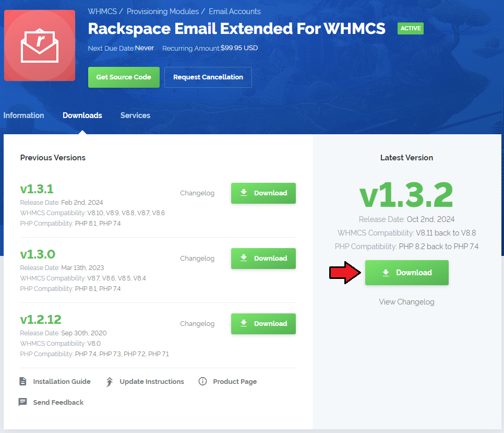Download previous version v1.3.0
This screenshot has height=433, width=504.
pos(263,259)
